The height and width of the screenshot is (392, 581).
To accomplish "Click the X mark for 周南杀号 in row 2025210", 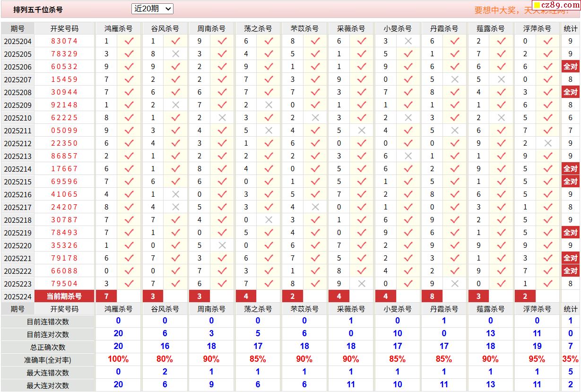I will pyautogui.click(x=222, y=118).
